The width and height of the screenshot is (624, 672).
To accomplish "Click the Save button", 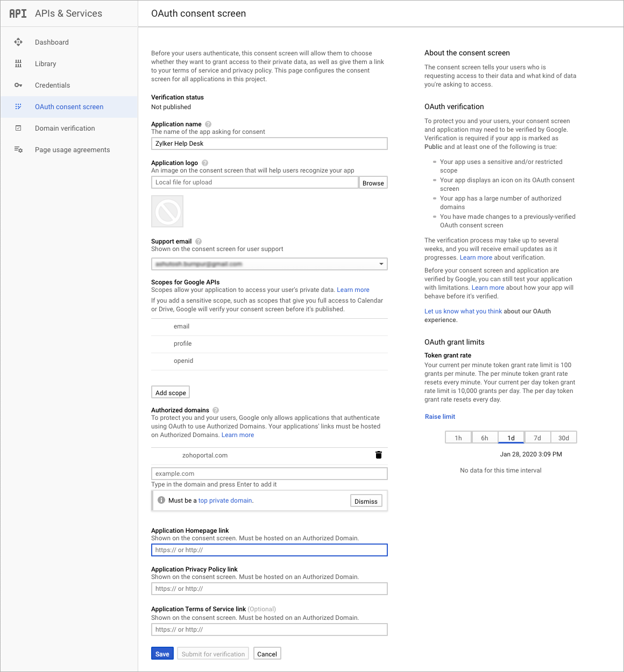I will pos(162,654).
